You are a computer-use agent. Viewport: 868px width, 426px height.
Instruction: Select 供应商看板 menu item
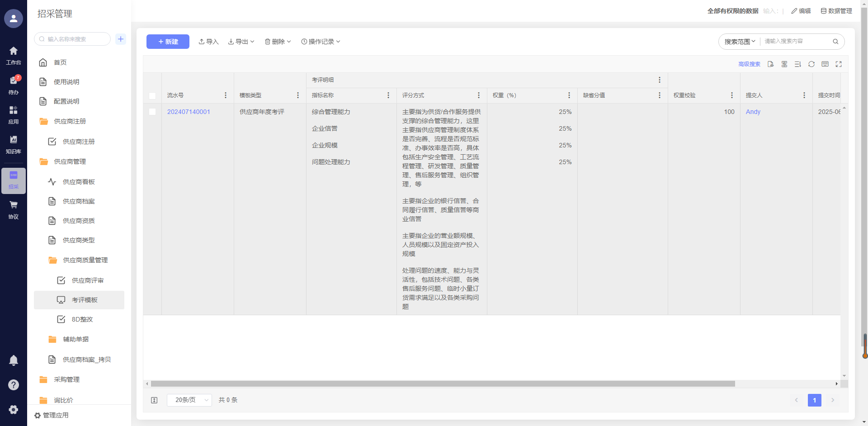(x=79, y=182)
